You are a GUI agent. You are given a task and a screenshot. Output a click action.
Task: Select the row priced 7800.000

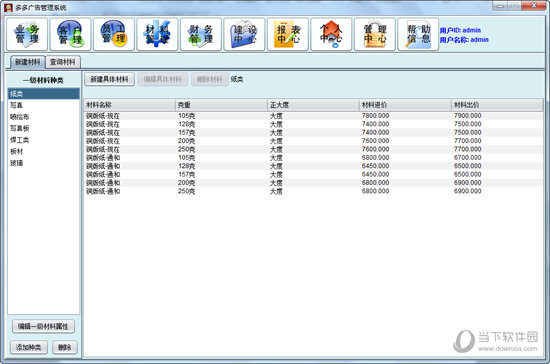[313, 116]
